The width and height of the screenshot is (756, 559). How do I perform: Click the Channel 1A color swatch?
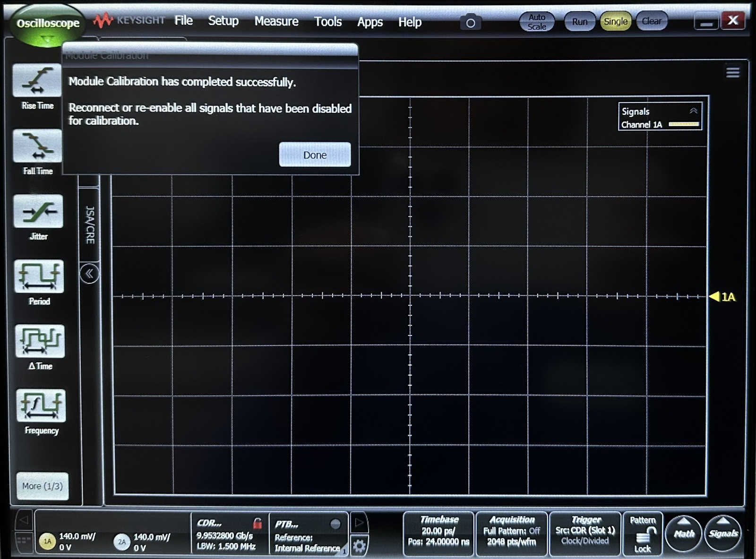point(683,125)
